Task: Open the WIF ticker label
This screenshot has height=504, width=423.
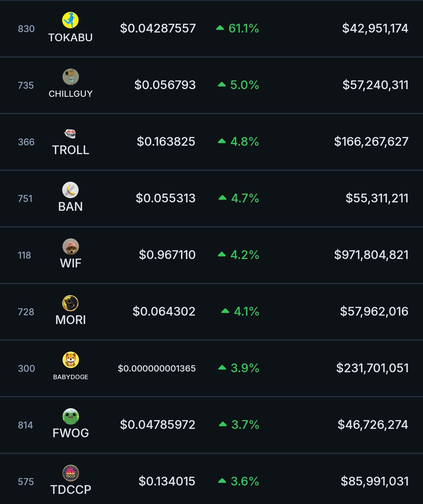Action: (x=70, y=263)
